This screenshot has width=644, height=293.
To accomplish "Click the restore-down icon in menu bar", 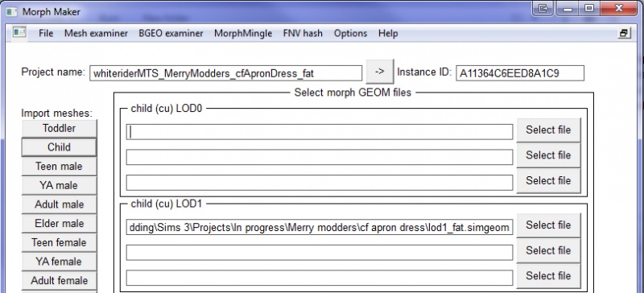I will [x=624, y=33].
